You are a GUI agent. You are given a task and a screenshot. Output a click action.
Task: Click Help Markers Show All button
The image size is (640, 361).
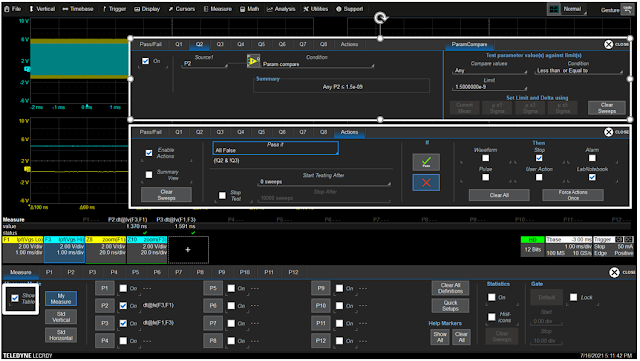tap(440, 337)
